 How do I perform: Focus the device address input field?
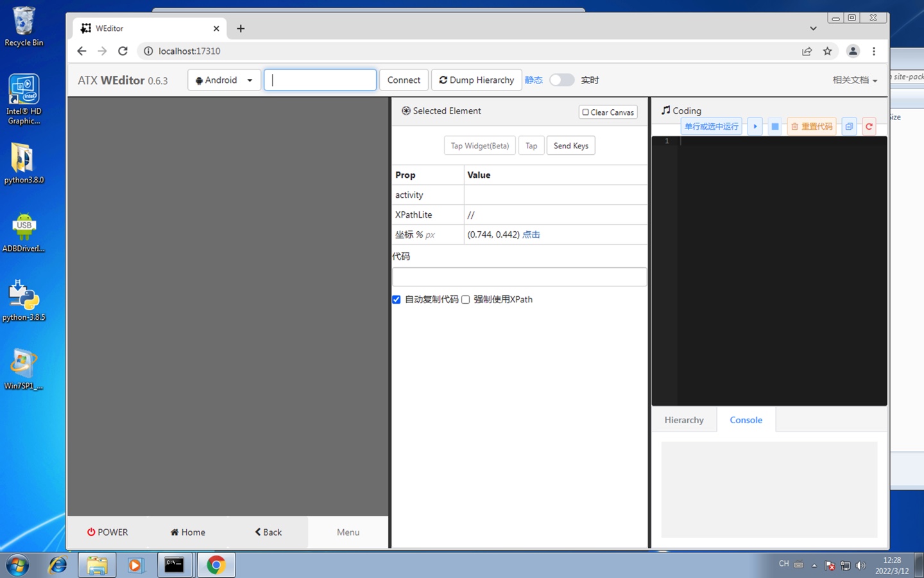320,80
